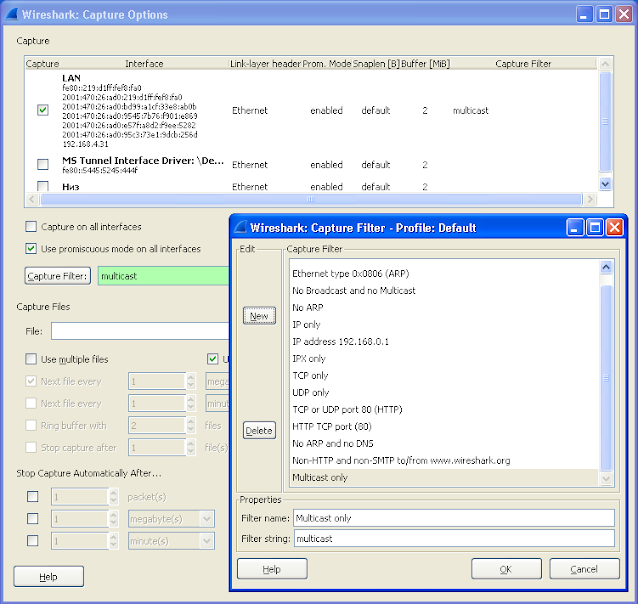Click the Link-layer header column header
This screenshot has height=604, width=638.
pos(265,63)
